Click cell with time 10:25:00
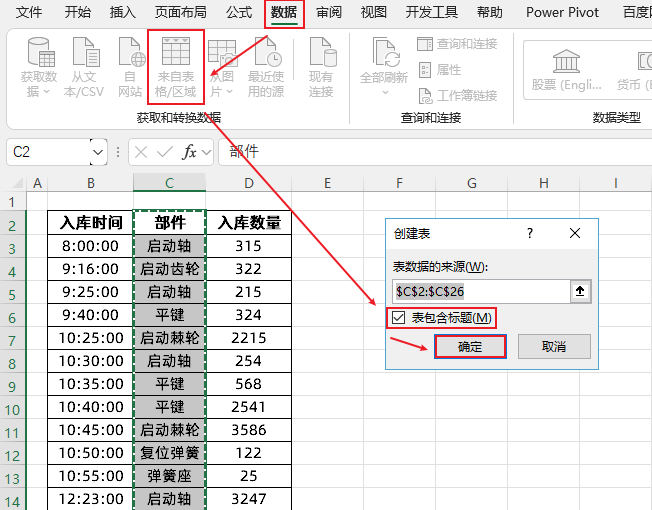The image size is (652, 510). (91, 338)
